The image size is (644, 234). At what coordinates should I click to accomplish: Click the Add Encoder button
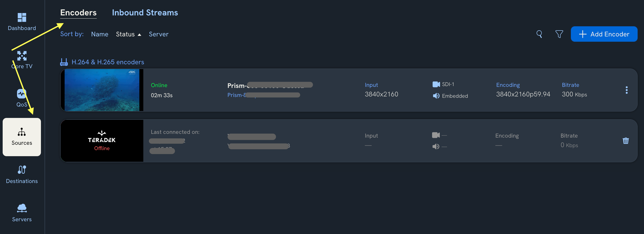(x=604, y=34)
